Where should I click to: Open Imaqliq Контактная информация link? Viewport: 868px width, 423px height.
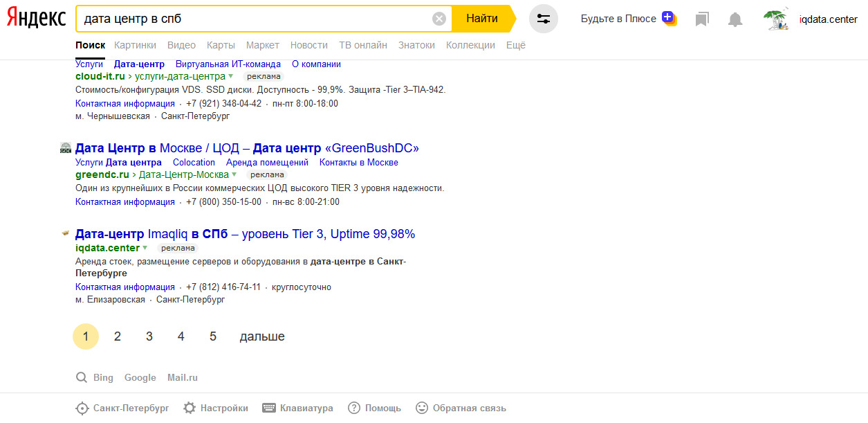point(125,287)
